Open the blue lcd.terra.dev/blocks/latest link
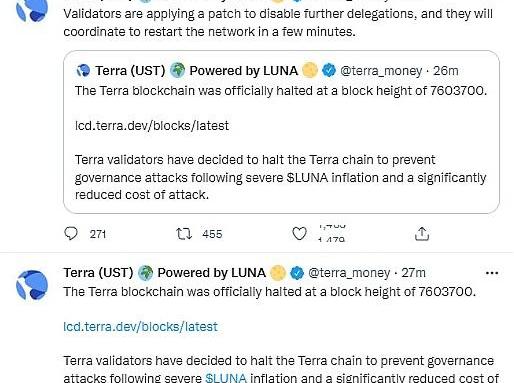The height and width of the screenshot is (383, 514). pos(140,327)
